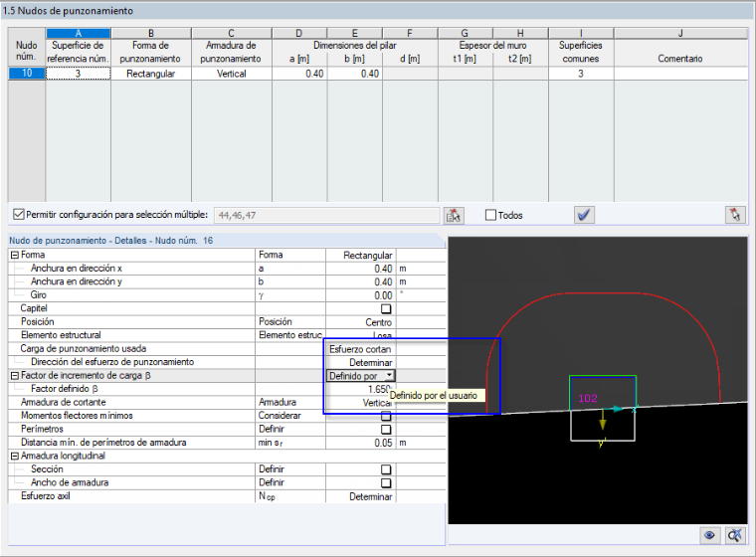Collapse the Forma tree section

click(15, 255)
